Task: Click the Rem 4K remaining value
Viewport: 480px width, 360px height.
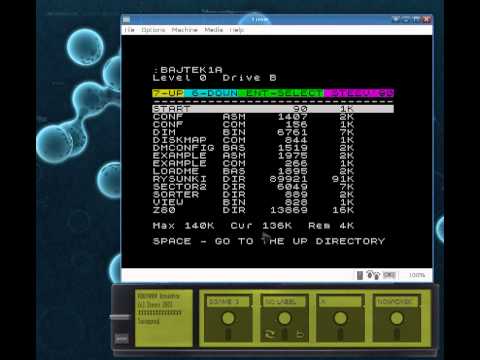Action: [331, 226]
